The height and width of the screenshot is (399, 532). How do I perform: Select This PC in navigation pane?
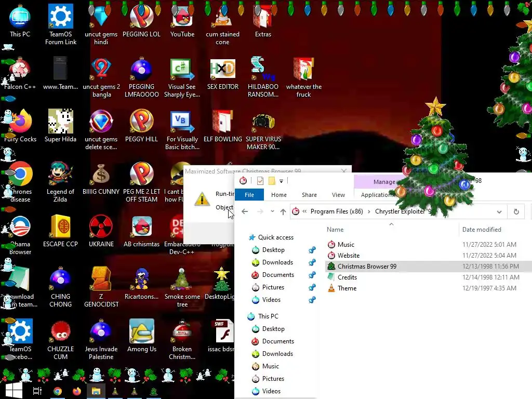pyautogui.click(x=268, y=316)
